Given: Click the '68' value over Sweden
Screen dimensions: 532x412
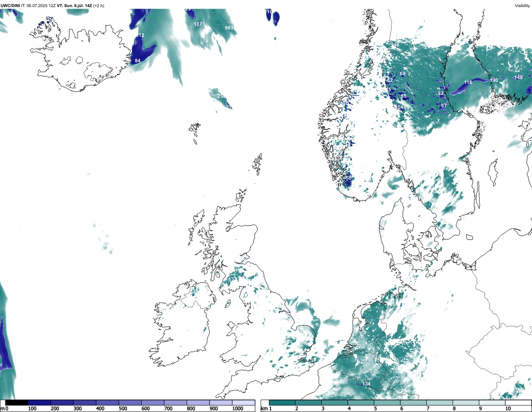Looking at the screenshot, I should (403, 74).
